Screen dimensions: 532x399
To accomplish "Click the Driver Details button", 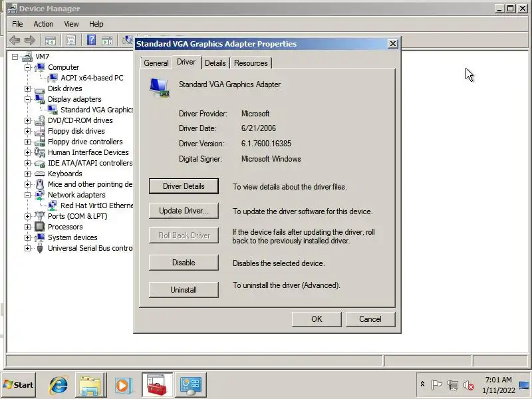I will [x=184, y=186].
